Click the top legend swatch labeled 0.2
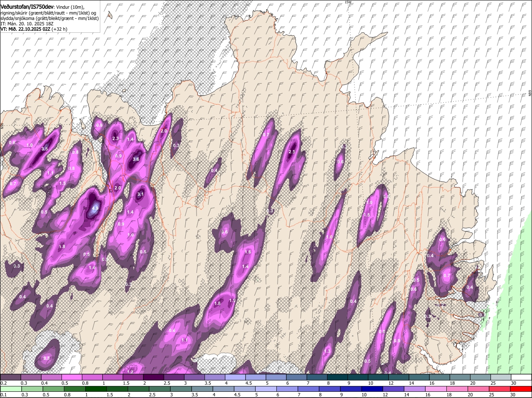532x398 pixels. (10, 377)
